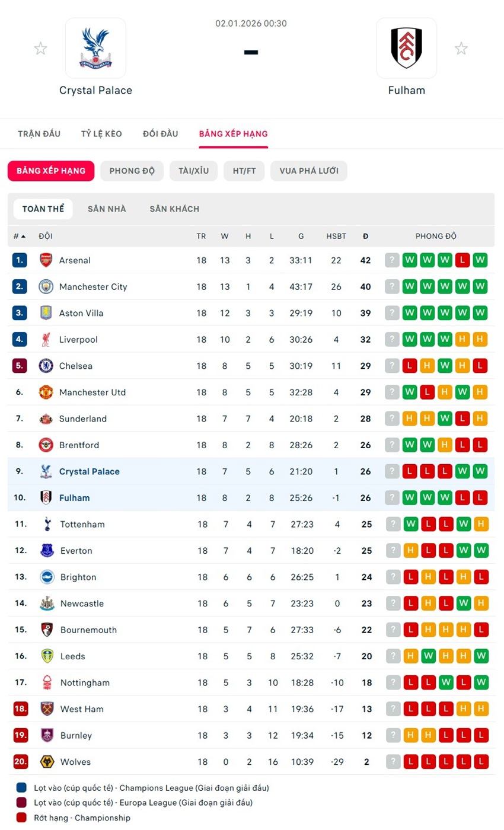Sort standings by the HSBT column header
Screen dimensions: 504x830
click(x=336, y=236)
